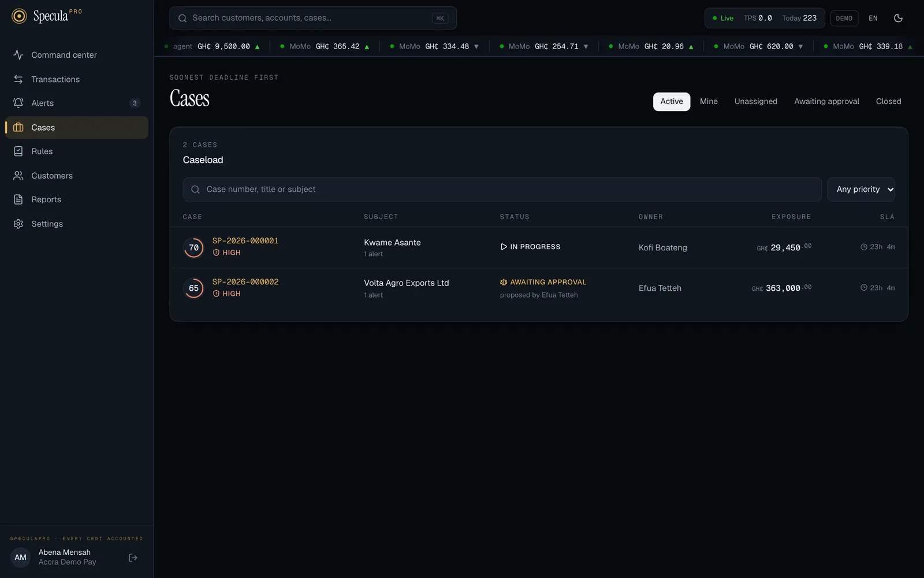Click the agent GH₵ 9,500.00 ticker item
This screenshot has width=924, height=578.
tap(212, 46)
